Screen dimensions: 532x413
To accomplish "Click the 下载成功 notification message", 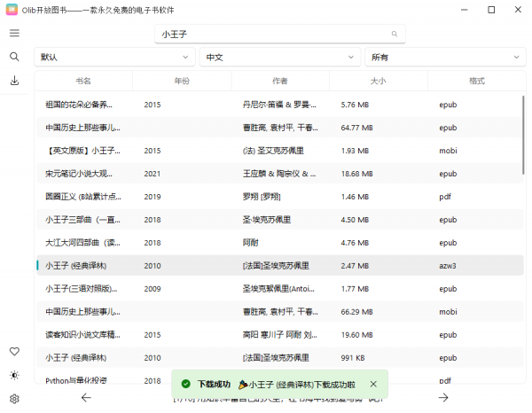I will pos(279,384).
